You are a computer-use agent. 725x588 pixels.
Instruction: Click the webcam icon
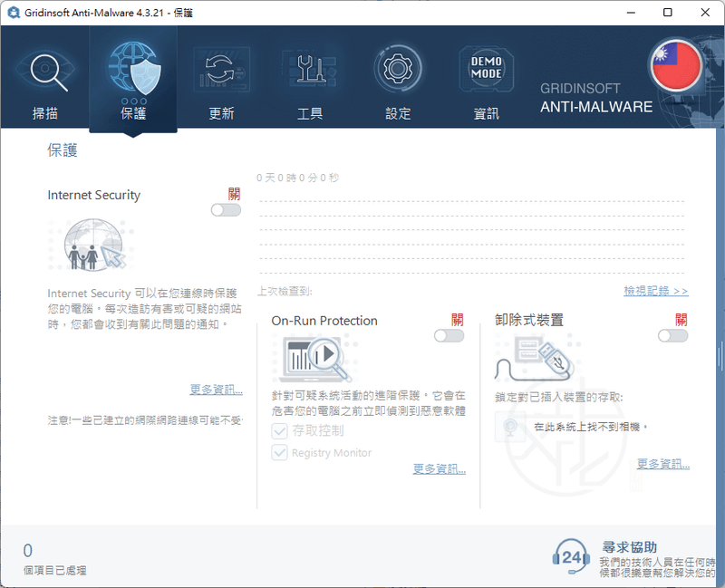(x=510, y=427)
